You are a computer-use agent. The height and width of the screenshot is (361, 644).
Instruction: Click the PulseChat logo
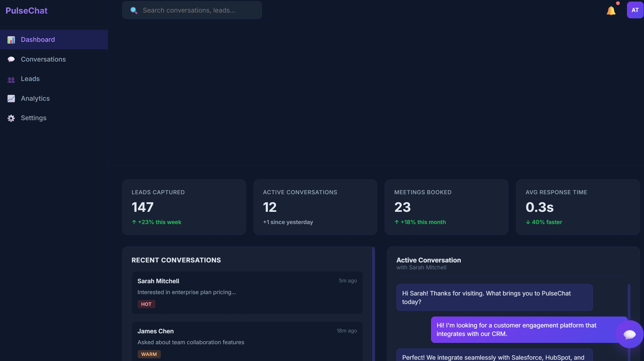[27, 11]
